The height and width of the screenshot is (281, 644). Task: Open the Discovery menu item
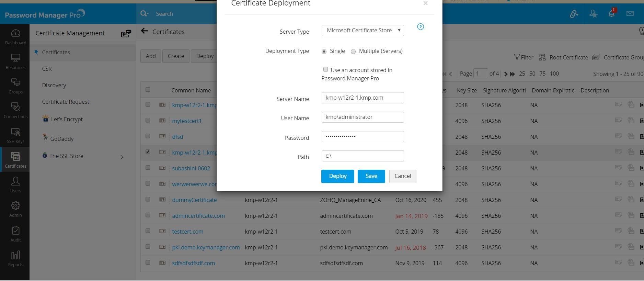(x=54, y=85)
